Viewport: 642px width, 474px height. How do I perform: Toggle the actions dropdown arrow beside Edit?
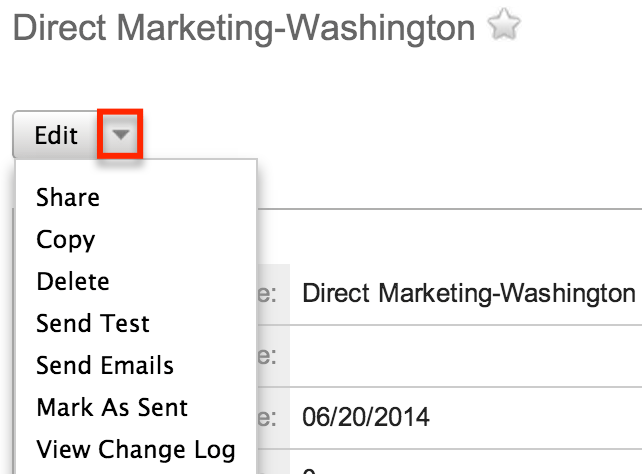click(x=121, y=135)
